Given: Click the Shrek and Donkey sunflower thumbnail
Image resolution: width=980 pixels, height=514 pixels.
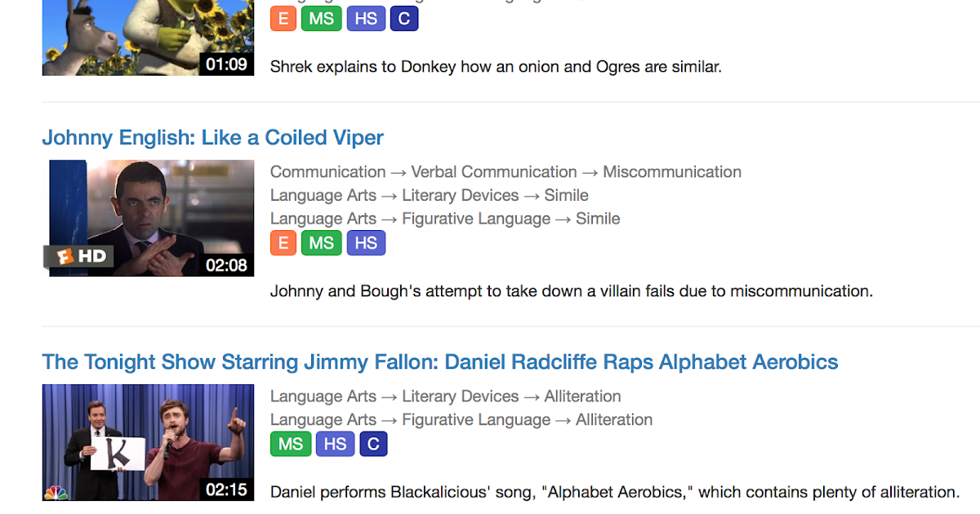Looking at the screenshot, I should [147, 37].
